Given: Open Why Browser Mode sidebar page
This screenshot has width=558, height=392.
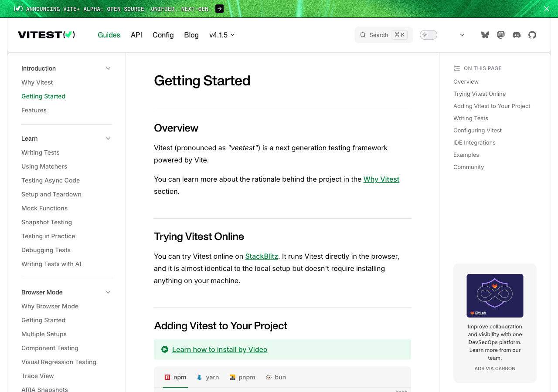Looking at the screenshot, I should point(50,306).
